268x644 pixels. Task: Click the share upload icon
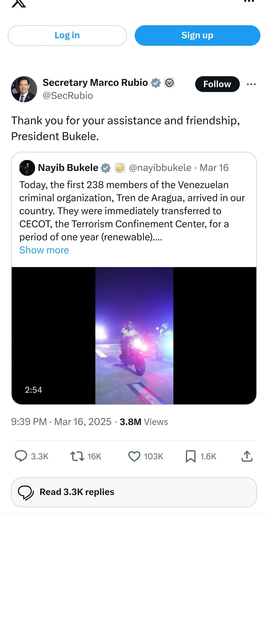click(x=247, y=456)
